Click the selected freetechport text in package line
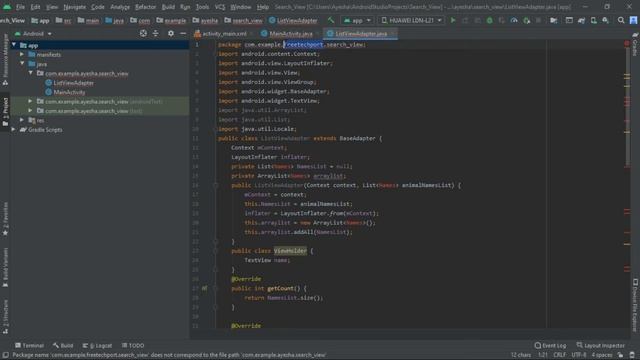 point(304,44)
